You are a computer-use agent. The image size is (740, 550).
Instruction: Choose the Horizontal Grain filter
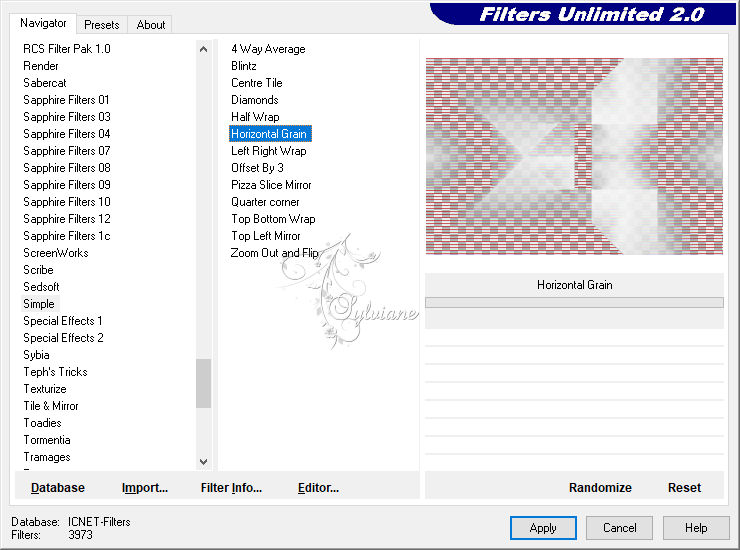click(x=270, y=134)
